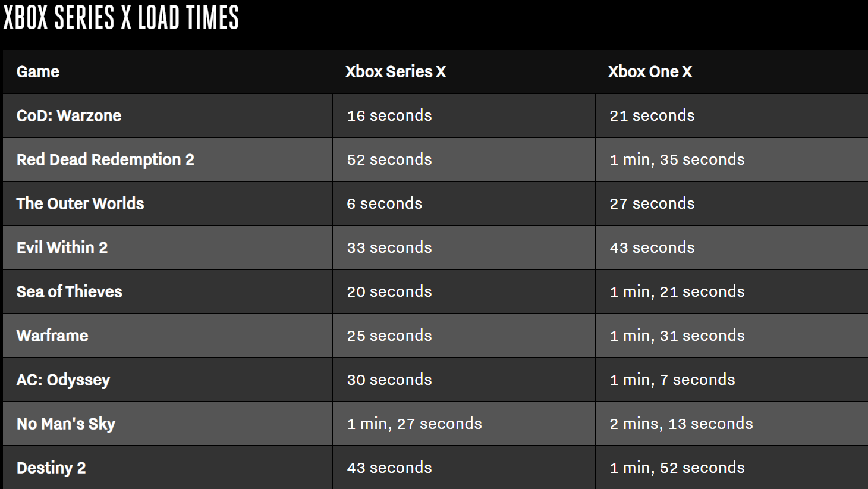Select the "Sea of Thieves" game cell

tap(70, 291)
